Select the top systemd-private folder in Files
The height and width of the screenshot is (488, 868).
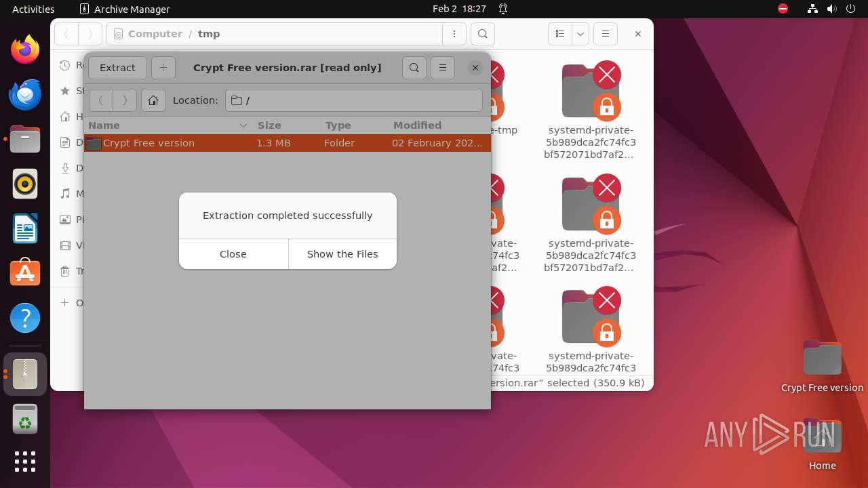tap(591, 111)
